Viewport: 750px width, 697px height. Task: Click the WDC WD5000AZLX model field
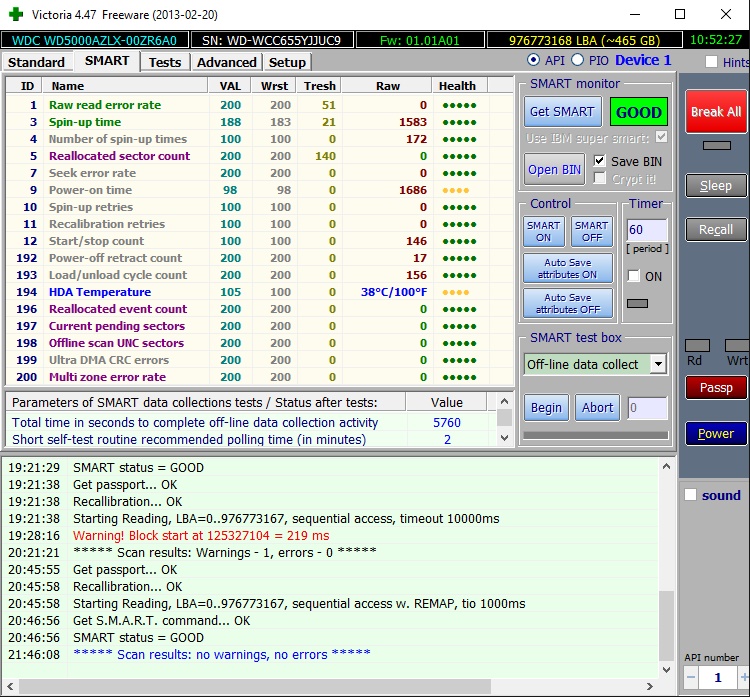click(94, 40)
